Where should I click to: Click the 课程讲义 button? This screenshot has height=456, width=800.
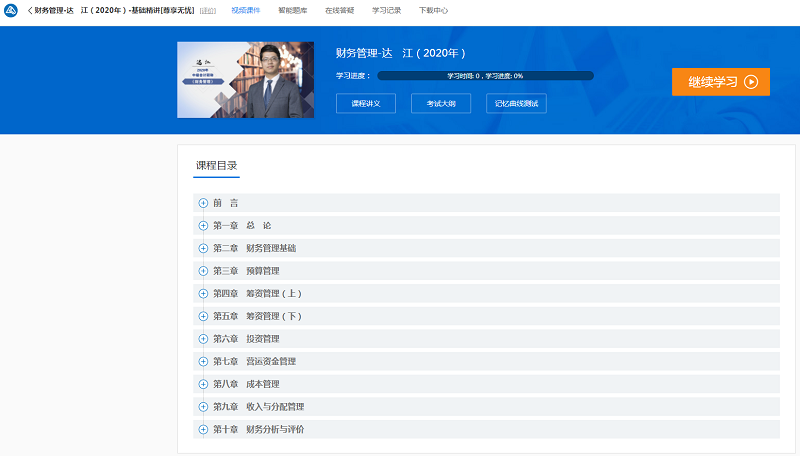click(x=366, y=104)
